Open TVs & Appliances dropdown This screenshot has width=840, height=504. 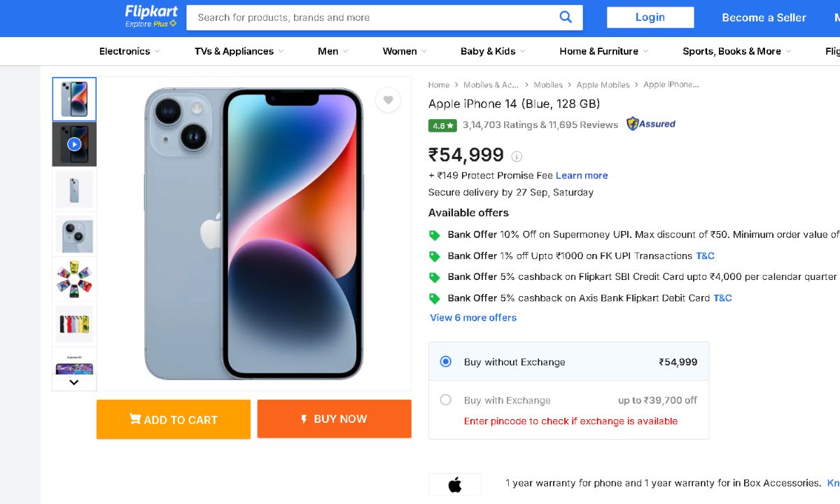tap(239, 51)
